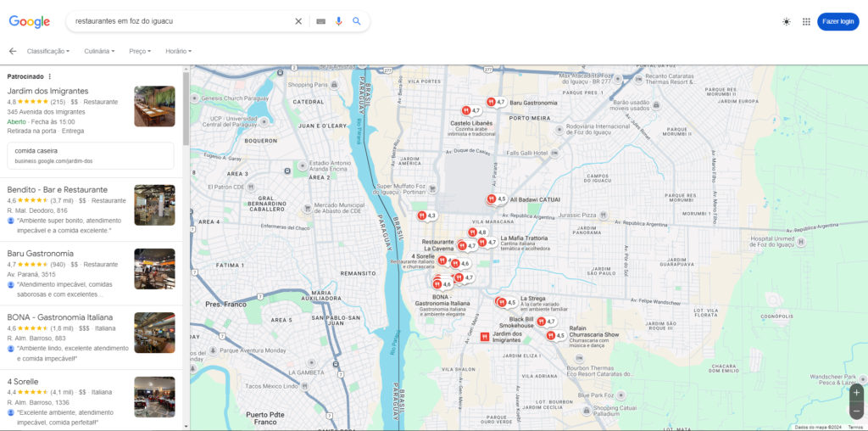Click the Restaurante La Caverna map label

click(438, 245)
